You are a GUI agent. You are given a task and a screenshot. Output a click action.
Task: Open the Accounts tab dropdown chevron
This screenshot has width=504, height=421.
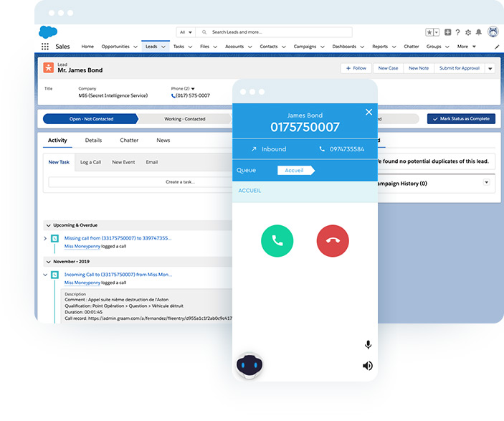[250, 47]
